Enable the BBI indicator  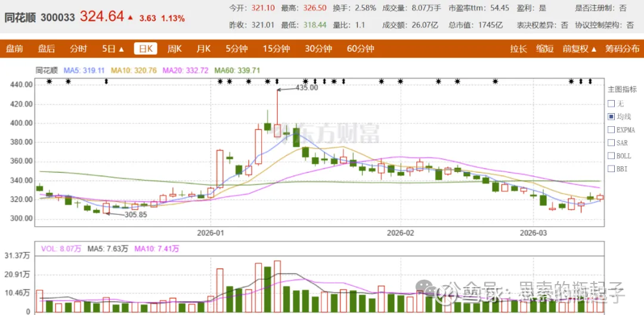pyautogui.click(x=611, y=169)
